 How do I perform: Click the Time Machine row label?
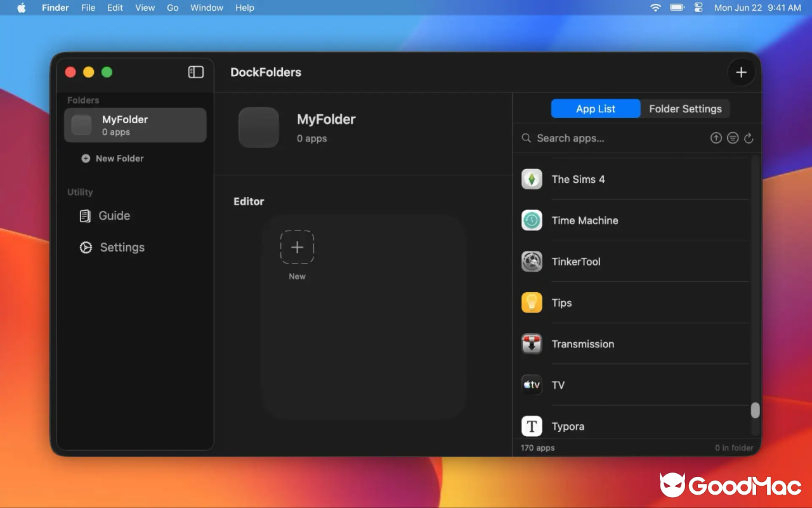point(585,220)
